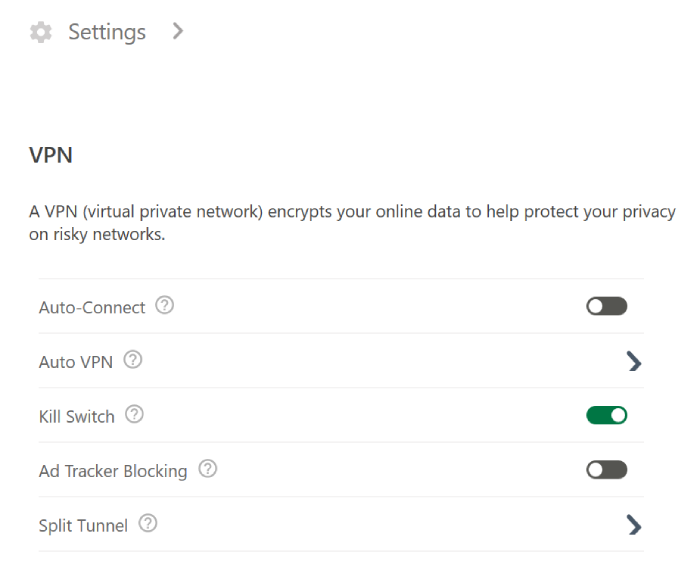Image resolution: width=700 pixels, height=580 pixels.
Task: Click the Auto VPN help question icon
Action: (x=133, y=361)
